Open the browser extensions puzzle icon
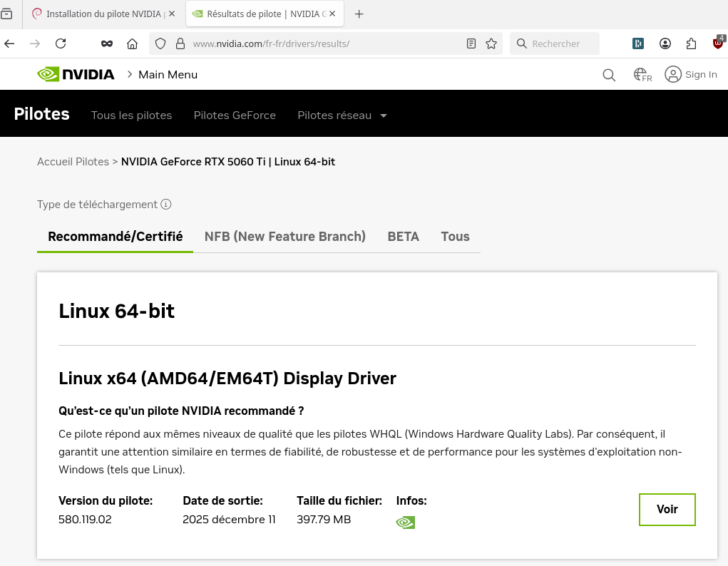The width and height of the screenshot is (728, 566). 691,43
